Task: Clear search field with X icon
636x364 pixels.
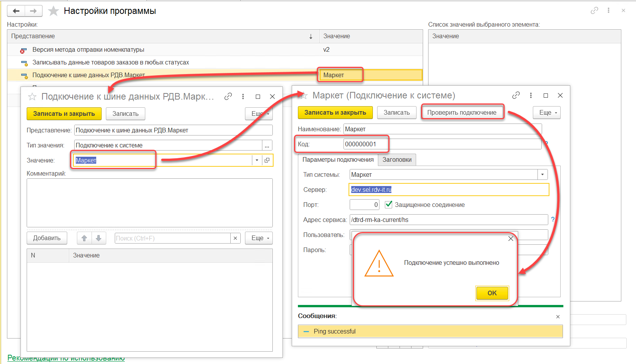Action: click(235, 238)
